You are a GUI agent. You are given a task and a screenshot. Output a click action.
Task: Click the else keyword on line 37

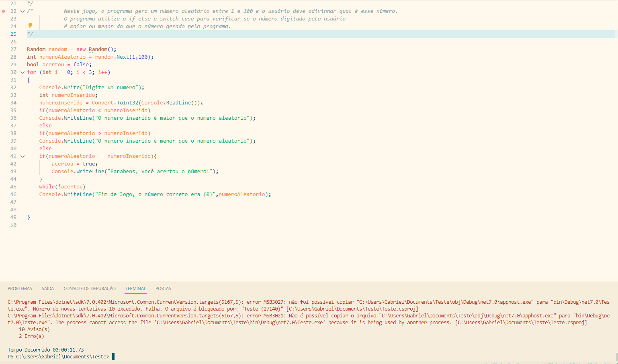(45, 126)
